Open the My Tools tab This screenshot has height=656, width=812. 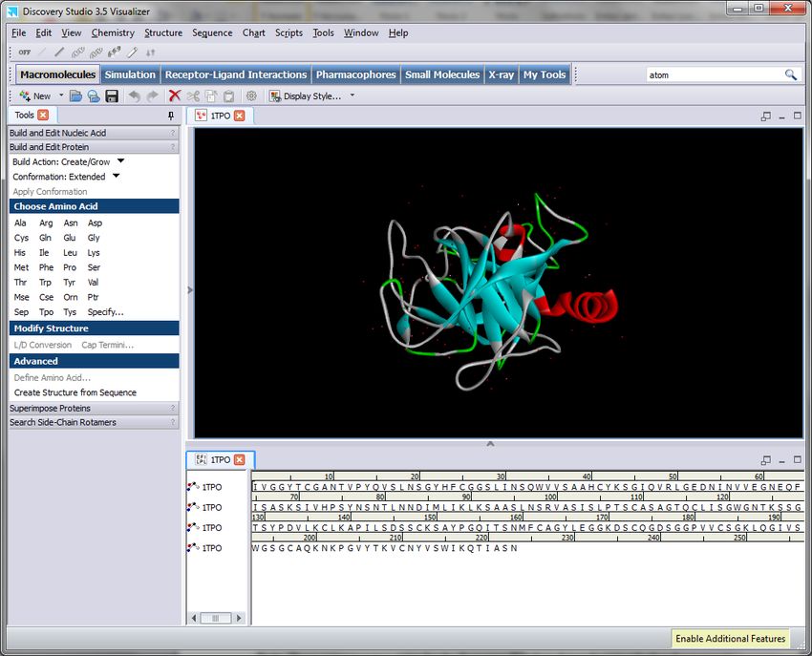coord(545,74)
